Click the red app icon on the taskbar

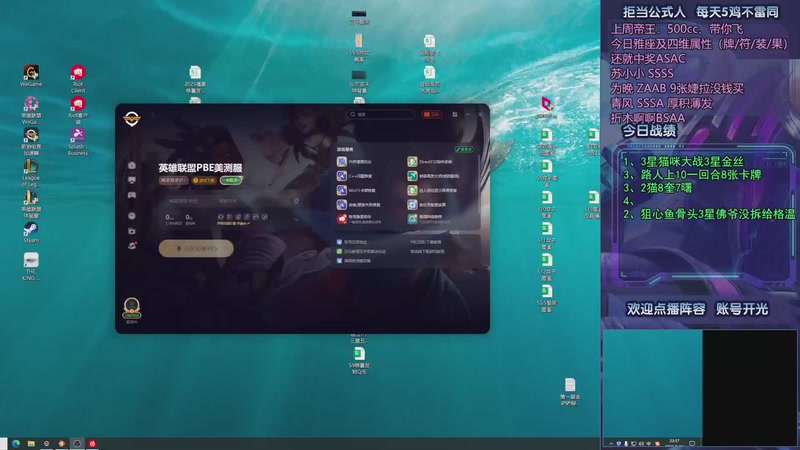[x=92, y=443]
